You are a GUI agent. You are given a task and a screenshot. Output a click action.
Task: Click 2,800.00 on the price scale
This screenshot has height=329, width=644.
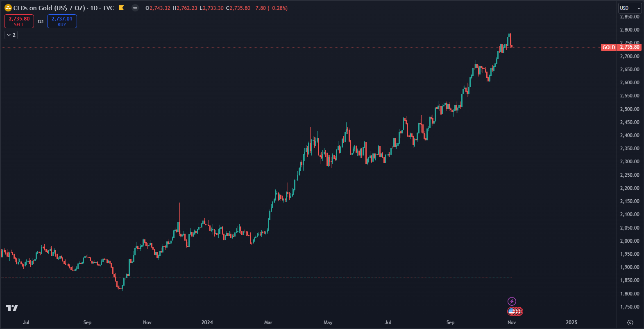630,30
